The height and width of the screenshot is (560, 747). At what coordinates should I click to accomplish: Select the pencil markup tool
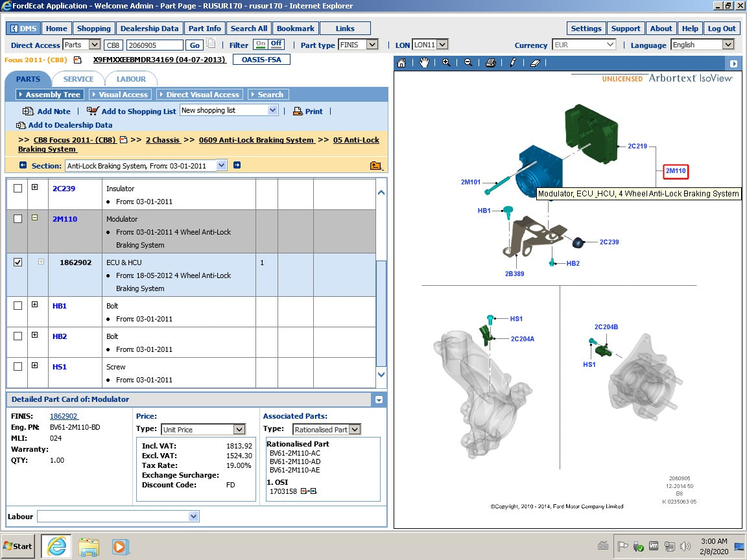513,63
